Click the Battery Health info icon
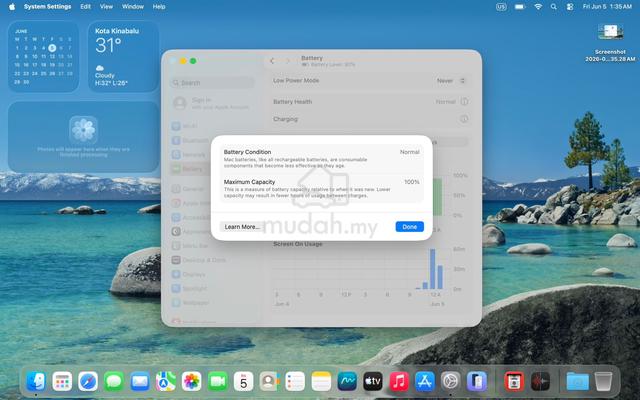The height and width of the screenshot is (400, 640). [464, 102]
